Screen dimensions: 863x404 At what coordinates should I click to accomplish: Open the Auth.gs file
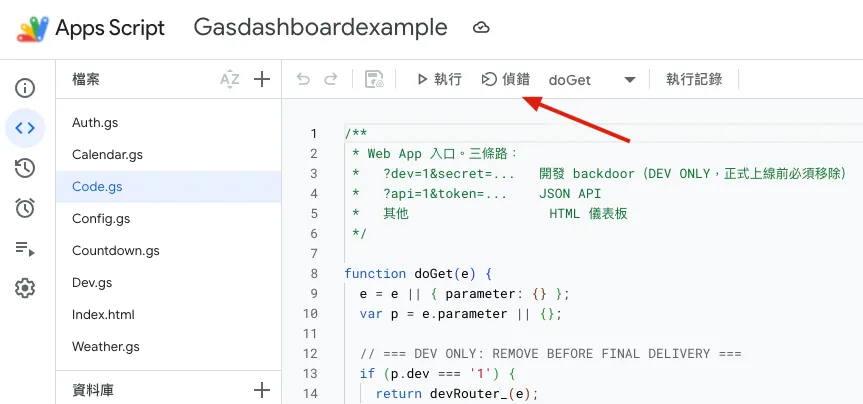pos(168,123)
